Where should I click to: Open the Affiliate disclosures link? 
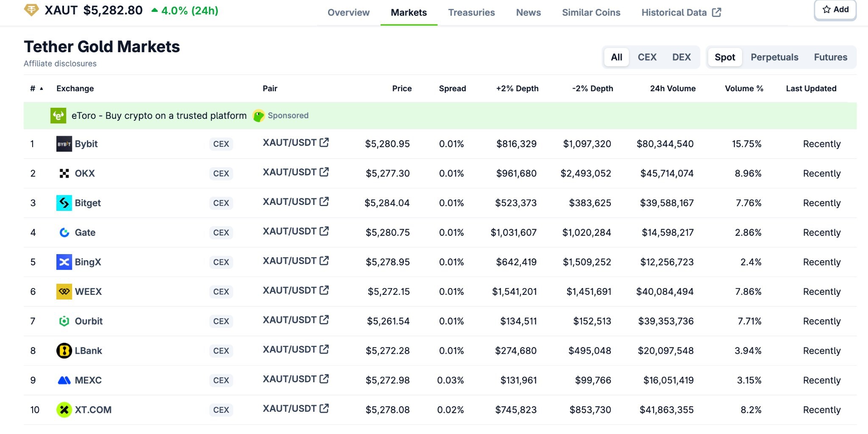click(60, 63)
